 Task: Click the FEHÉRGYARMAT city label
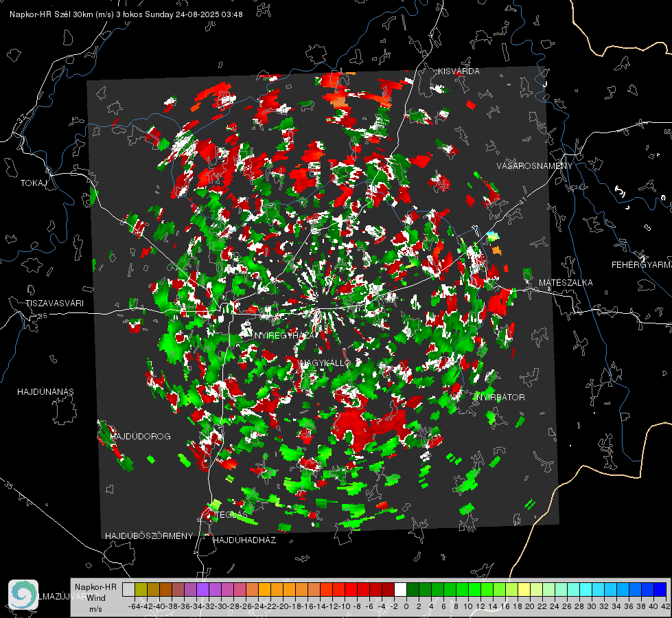642,265
